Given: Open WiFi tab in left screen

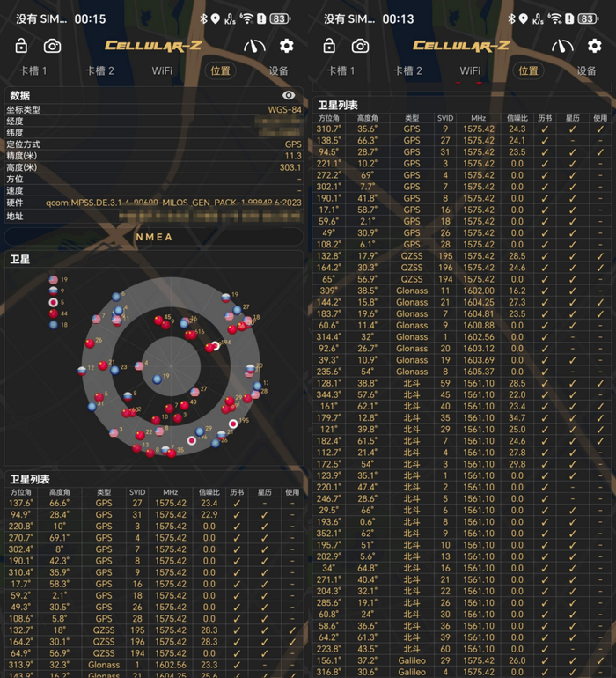Looking at the screenshot, I should click(162, 70).
